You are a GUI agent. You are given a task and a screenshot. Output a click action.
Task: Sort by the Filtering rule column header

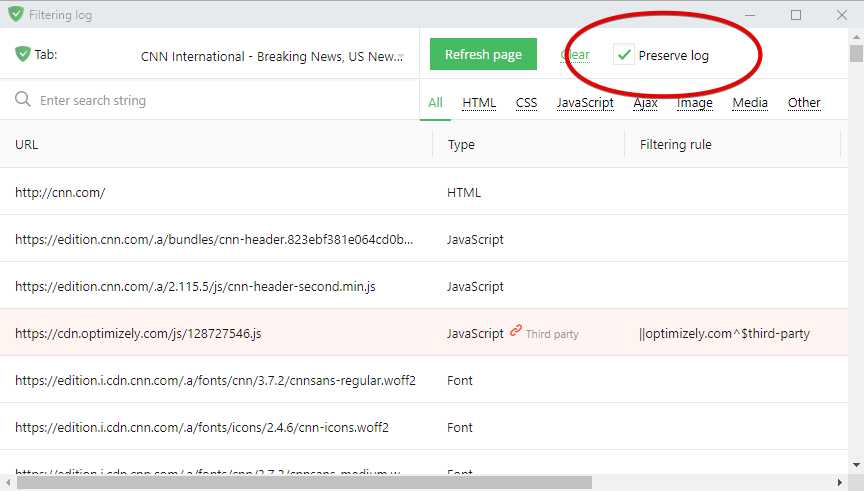pos(675,145)
